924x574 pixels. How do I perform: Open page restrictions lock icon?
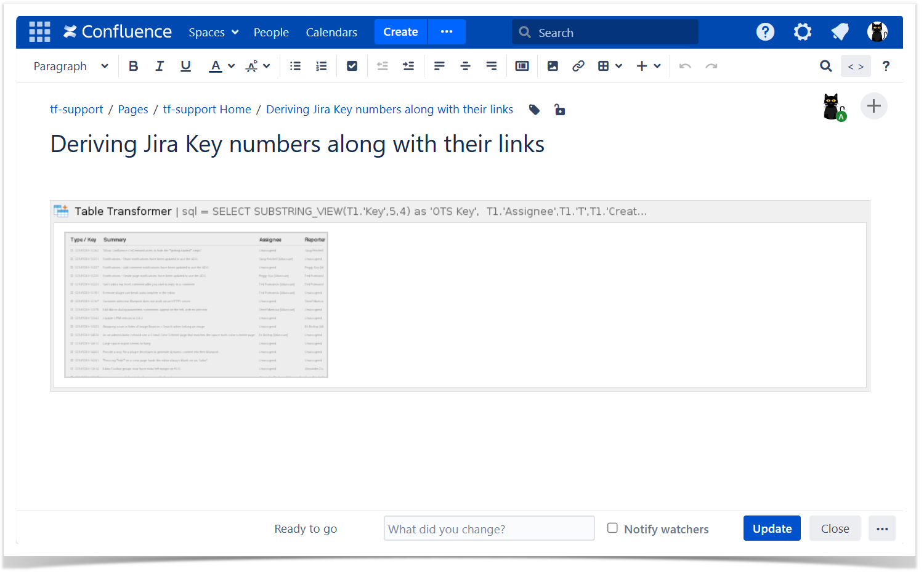pyautogui.click(x=559, y=110)
